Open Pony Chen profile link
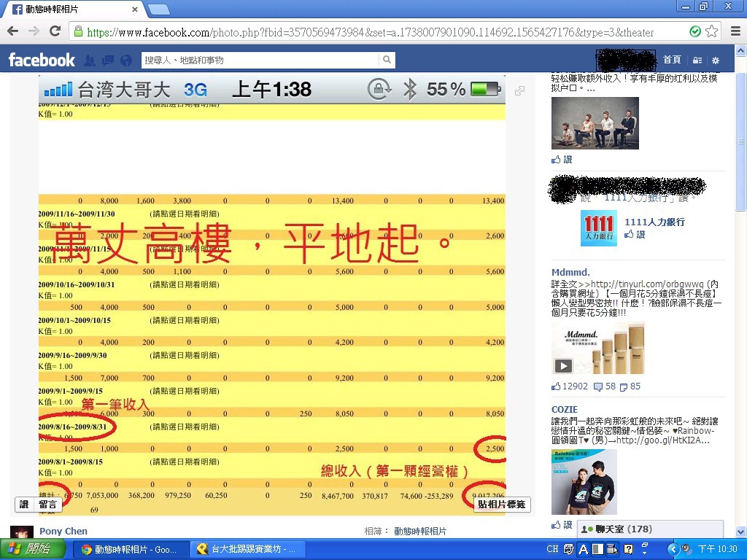Viewport: 747px width, 560px height. 63,531
